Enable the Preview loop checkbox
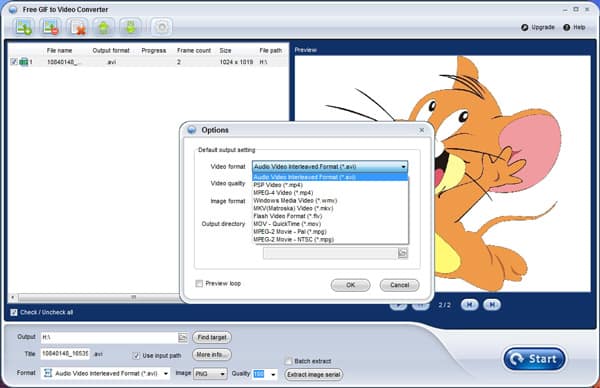 [199, 284]
